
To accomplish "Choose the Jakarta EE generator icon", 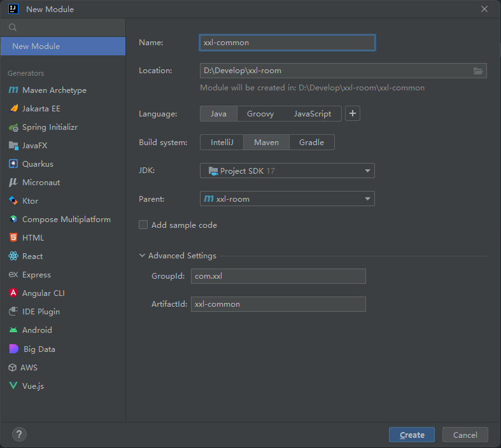I will tap(14, 109).
